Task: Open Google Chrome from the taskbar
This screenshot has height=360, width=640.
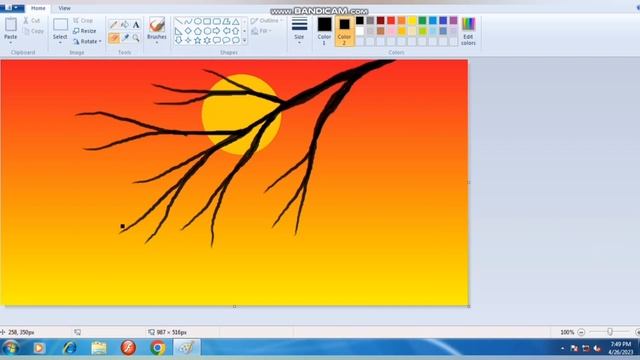Action: point(158,348)
